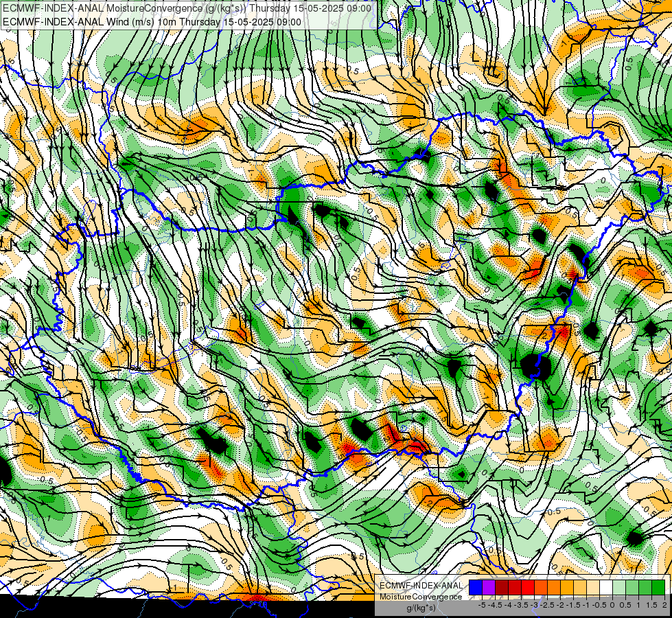This screenshot has height=618, width=672.
Task: Click the -1 tick value on legend scale
Action: pyautogui.click(x=587, y=605)
